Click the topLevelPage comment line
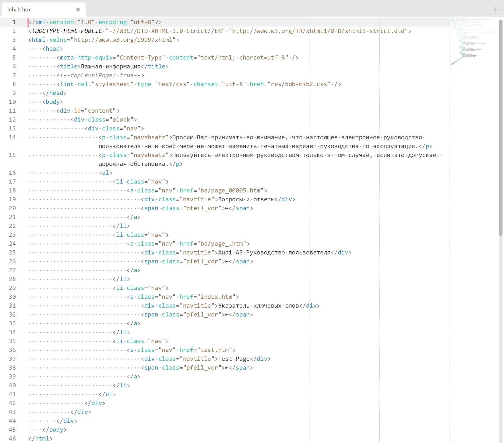The image size is (504, 443). click(100, 75)
